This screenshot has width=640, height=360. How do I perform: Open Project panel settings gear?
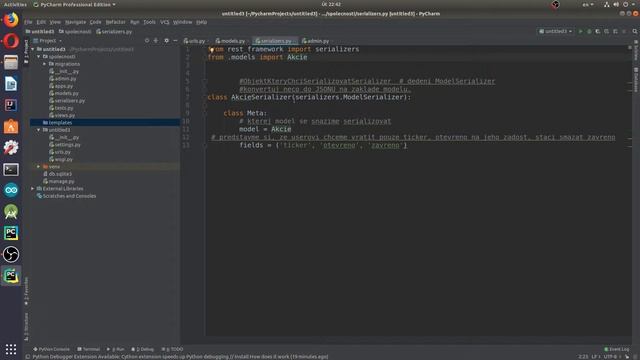click(166, 40)
